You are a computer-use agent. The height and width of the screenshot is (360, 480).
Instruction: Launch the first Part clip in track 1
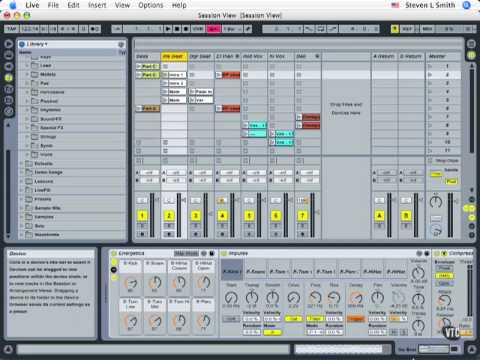[x=139, y=66]
